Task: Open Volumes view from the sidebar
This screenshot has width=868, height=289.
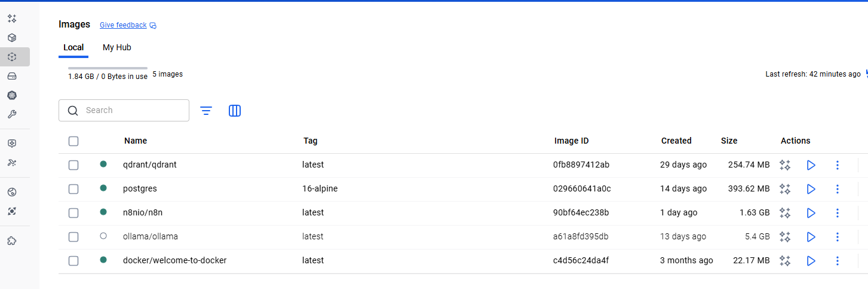Action: click(x=12, y=76)
